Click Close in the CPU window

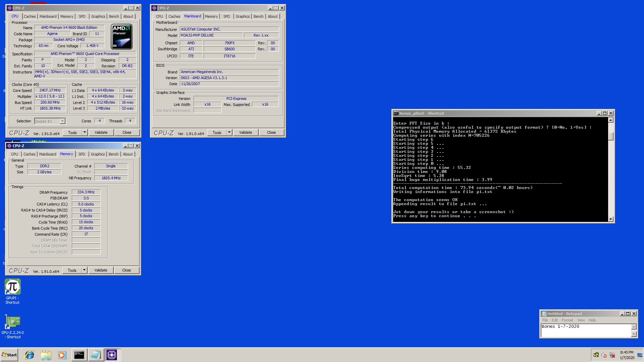(x=127, y=132)
